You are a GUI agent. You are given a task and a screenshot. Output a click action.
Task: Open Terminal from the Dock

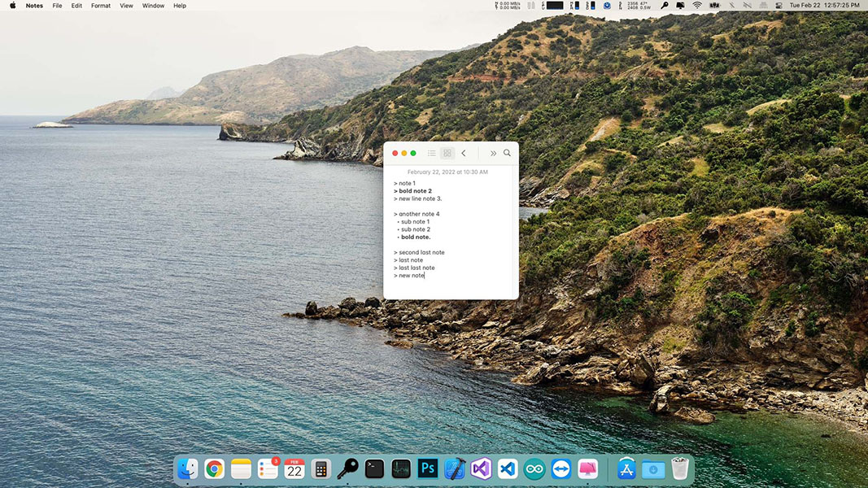click(374, 468)
